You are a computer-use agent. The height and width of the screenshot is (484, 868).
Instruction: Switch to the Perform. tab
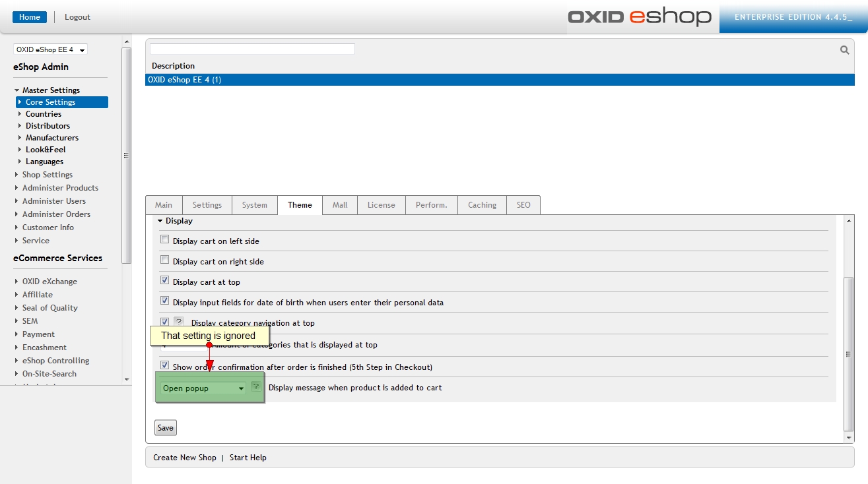[x=431, y=205]
